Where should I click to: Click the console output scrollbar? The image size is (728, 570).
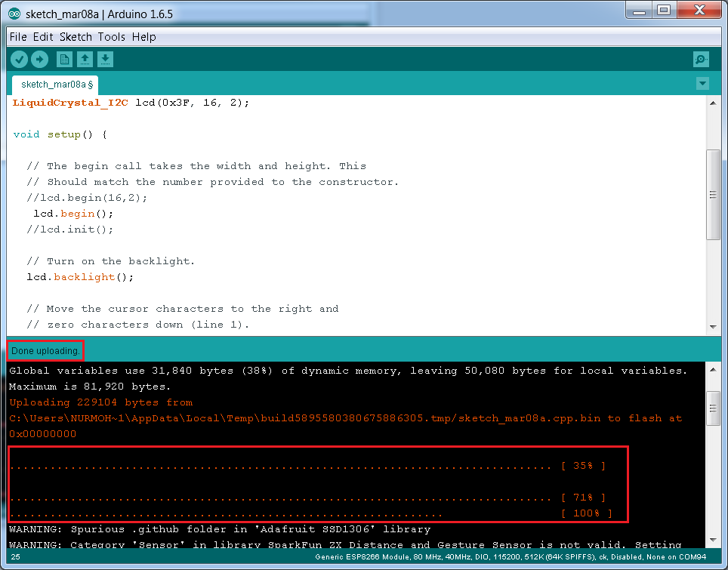pyautogui.click(x=714, y=408)
